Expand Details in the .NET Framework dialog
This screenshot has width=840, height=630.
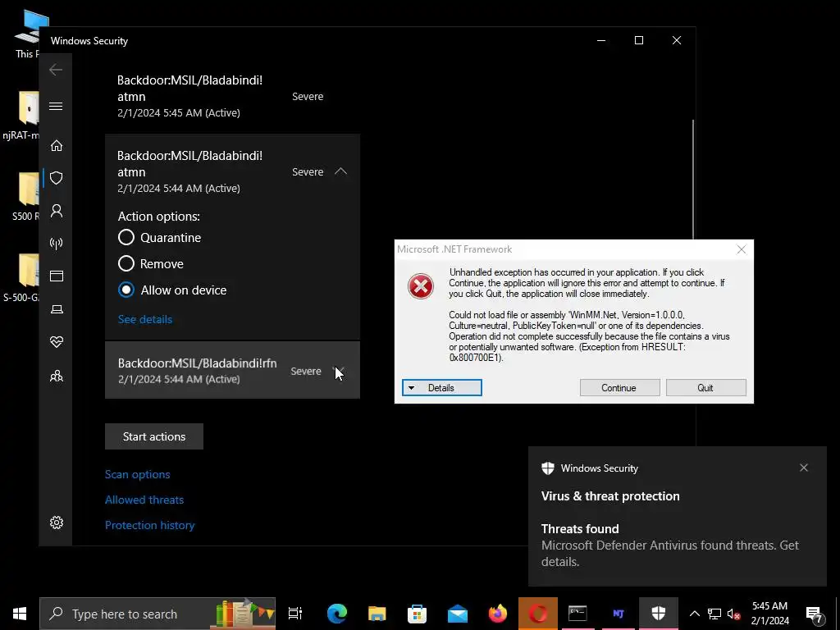click(x=442, y=388)
